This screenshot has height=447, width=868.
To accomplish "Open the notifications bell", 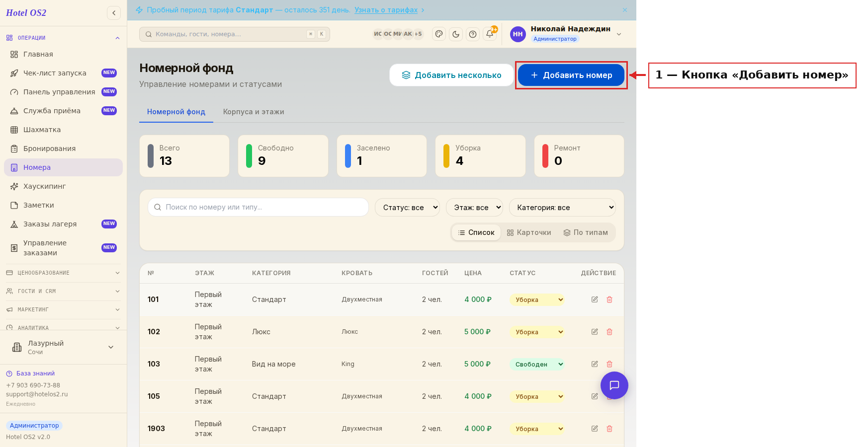I will pyautogui.click(x=490, y=34).
